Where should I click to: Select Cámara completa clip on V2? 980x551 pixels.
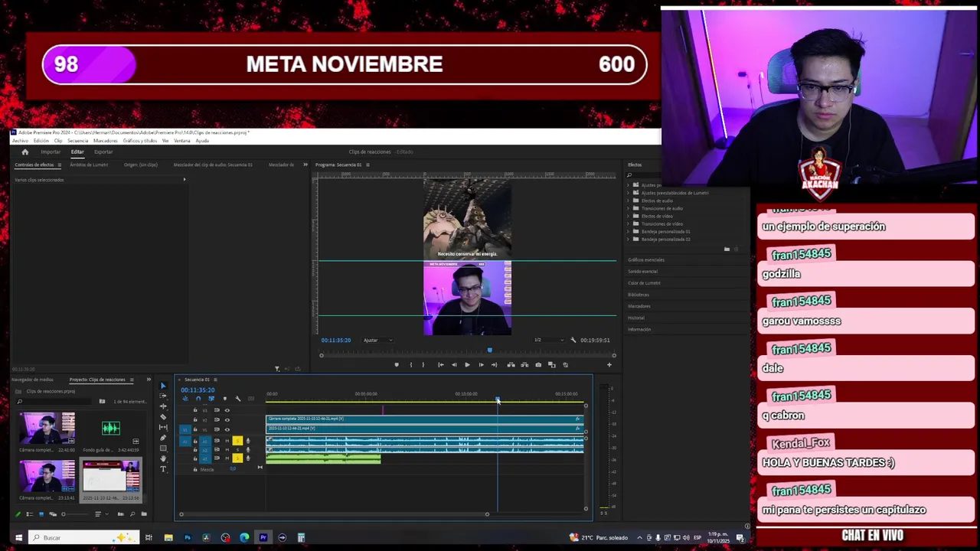(425, 419)
